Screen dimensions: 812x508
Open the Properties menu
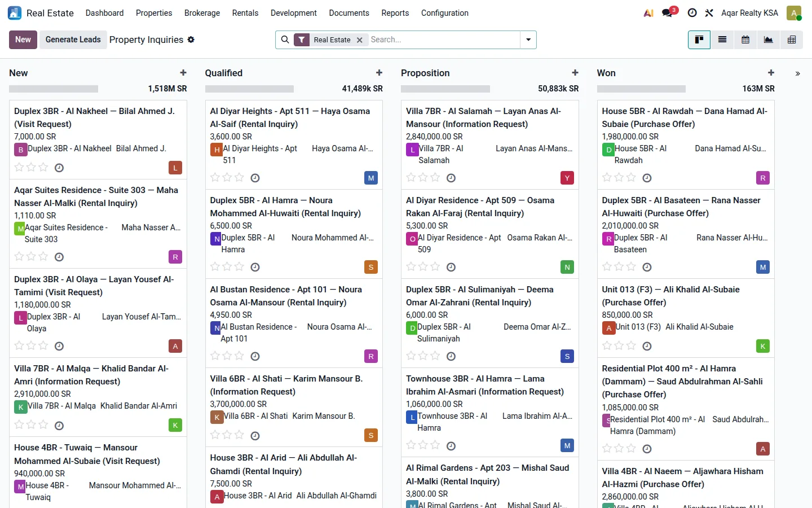pos(154,13)
